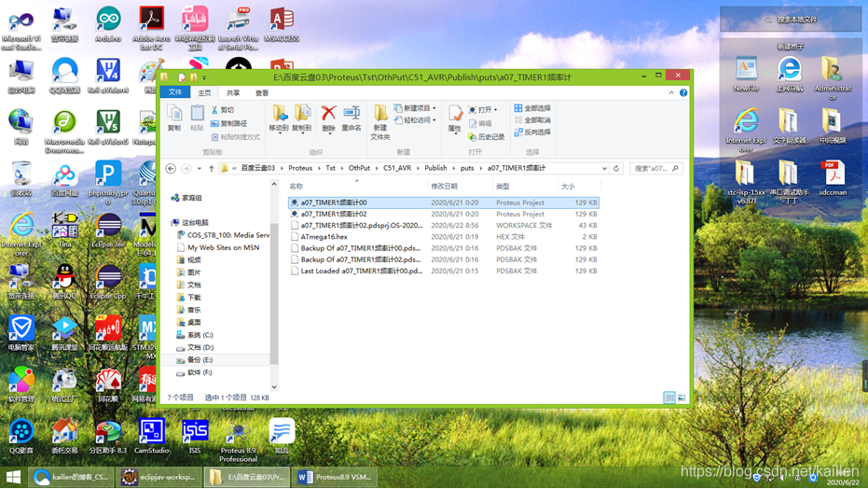
Task: Open the View (查看) ribbon tab
Action: (x=262, y=93)
